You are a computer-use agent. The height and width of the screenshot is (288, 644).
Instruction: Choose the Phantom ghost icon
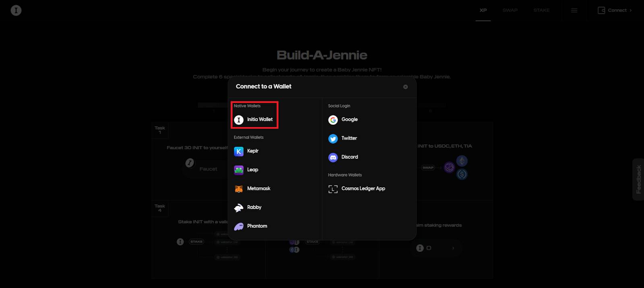point(239,226)
